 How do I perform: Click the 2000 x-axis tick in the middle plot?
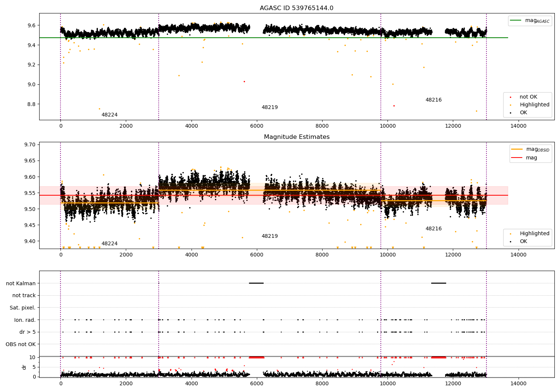tap(126, 255)
